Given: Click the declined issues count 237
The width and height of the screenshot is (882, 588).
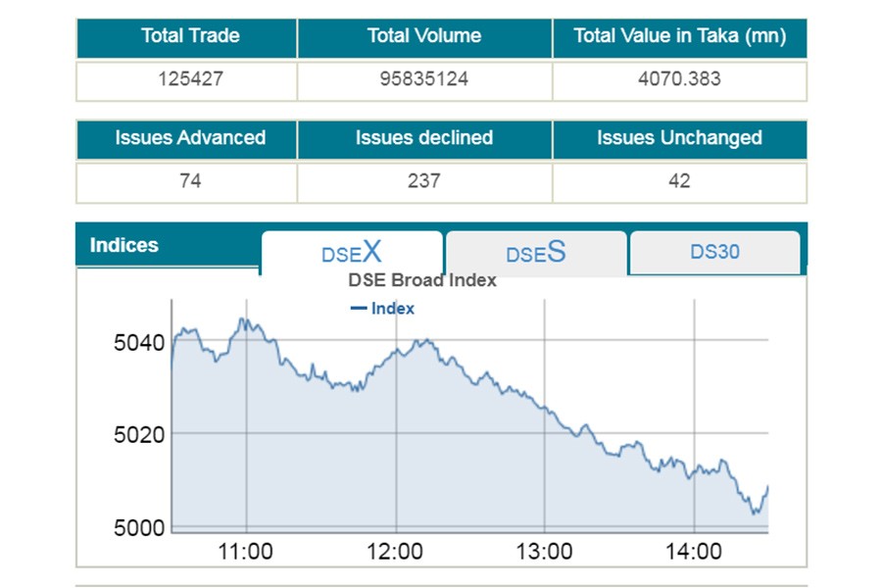Looking at the screenshot, I should (424, 181).
